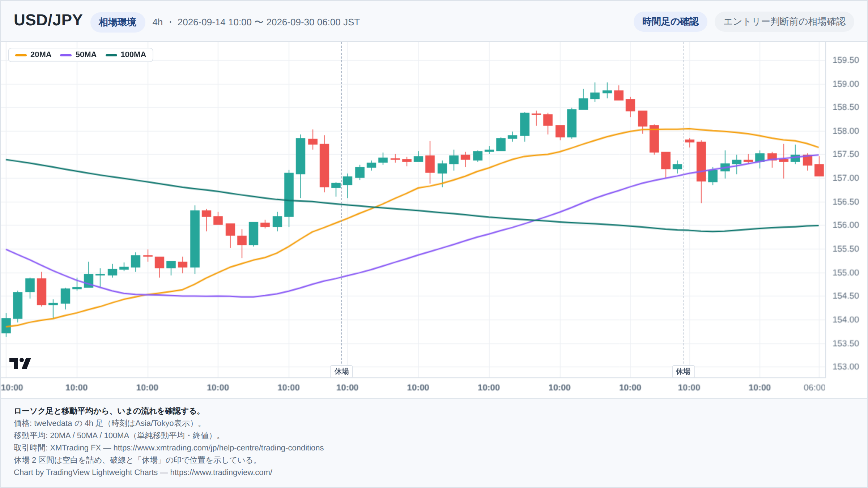Click the date range text in header
Image resolution: width=868 pixels, height=488 pixels.
[268, 22]
